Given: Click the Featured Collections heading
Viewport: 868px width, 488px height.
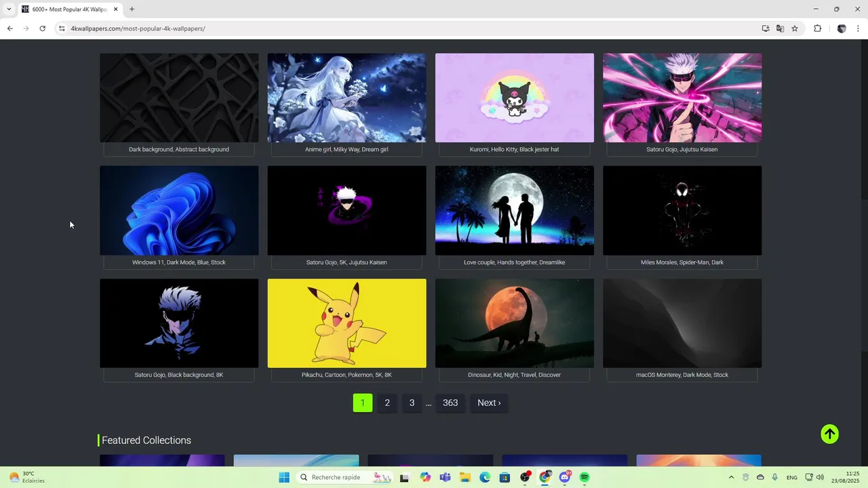Looking at the screenshot, I should pyautogui.click(x=146, y=441).
